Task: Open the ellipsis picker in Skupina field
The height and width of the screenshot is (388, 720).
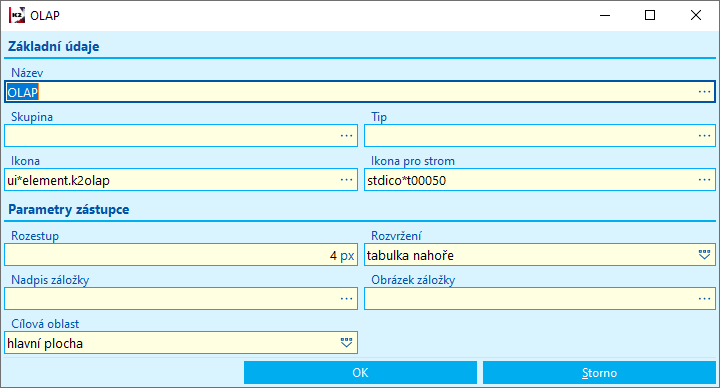Action: (x=346, y=136)
